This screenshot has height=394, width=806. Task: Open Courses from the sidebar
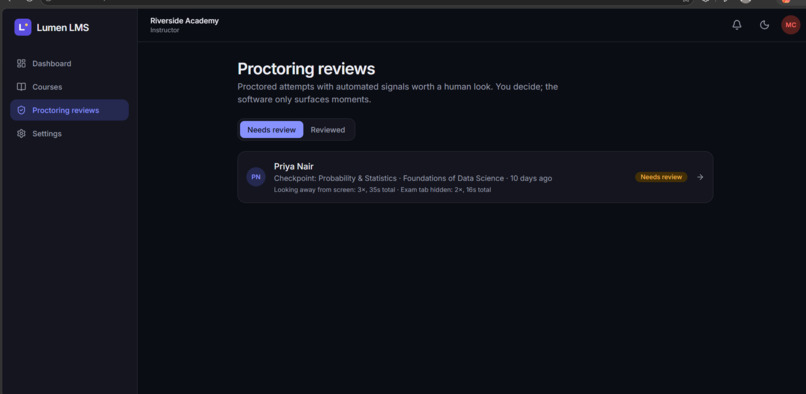point(69,87)
